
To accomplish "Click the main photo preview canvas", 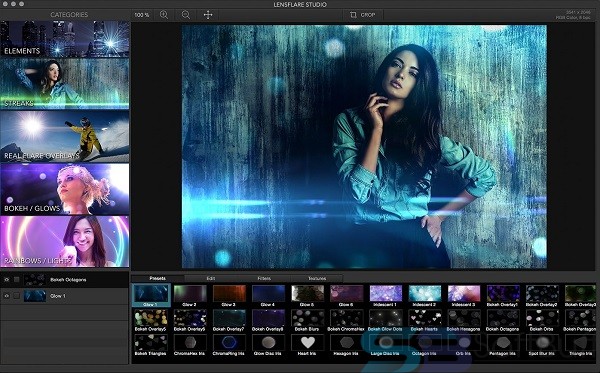I will [x=364, y=147].
